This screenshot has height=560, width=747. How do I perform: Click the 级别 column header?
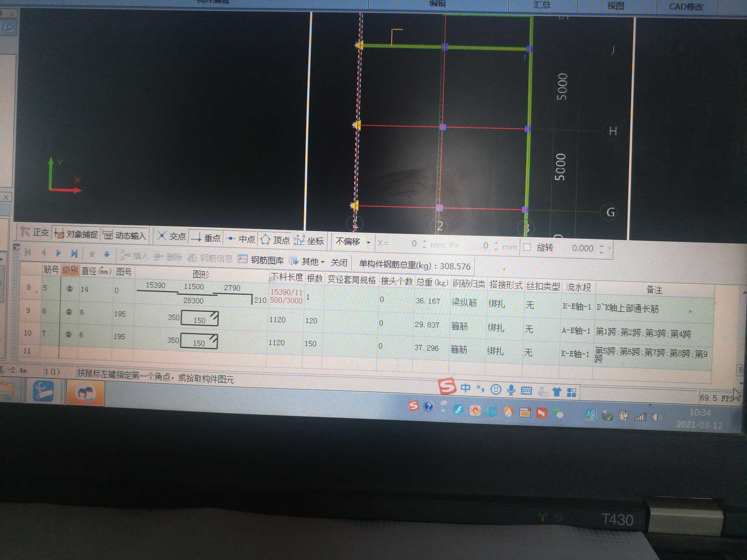(70, 270)
